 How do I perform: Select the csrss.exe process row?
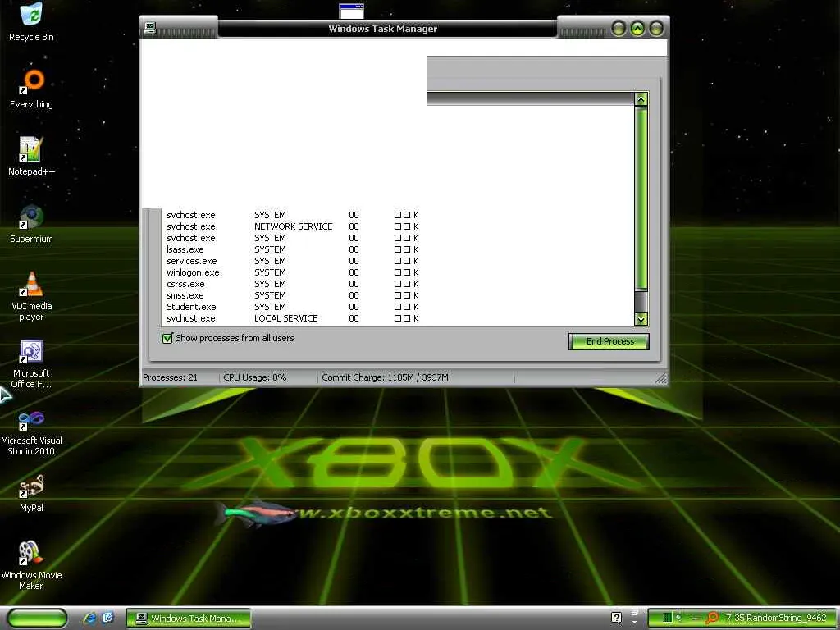click(x=398, y=284)
